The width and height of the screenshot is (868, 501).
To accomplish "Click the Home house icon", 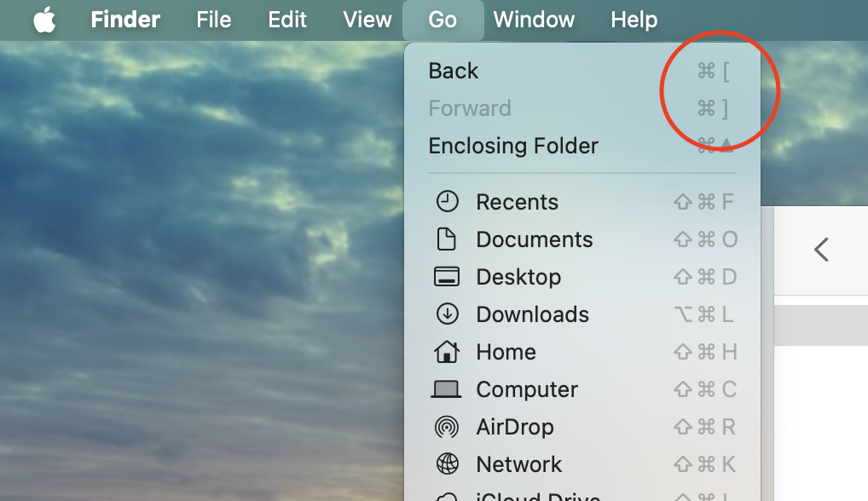I will pos(446,352).
